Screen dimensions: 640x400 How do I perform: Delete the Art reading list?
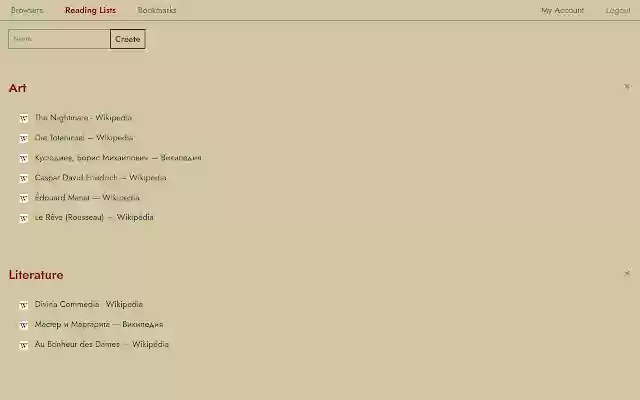[x=627, y=86]
